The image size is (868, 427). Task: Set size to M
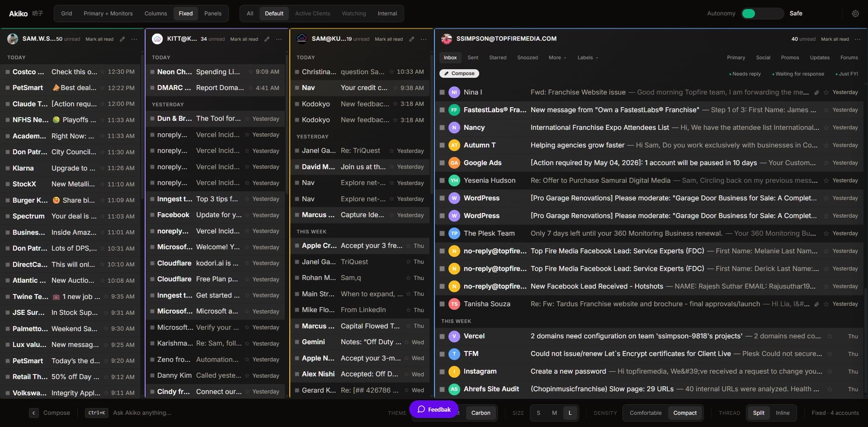[554, 413]
